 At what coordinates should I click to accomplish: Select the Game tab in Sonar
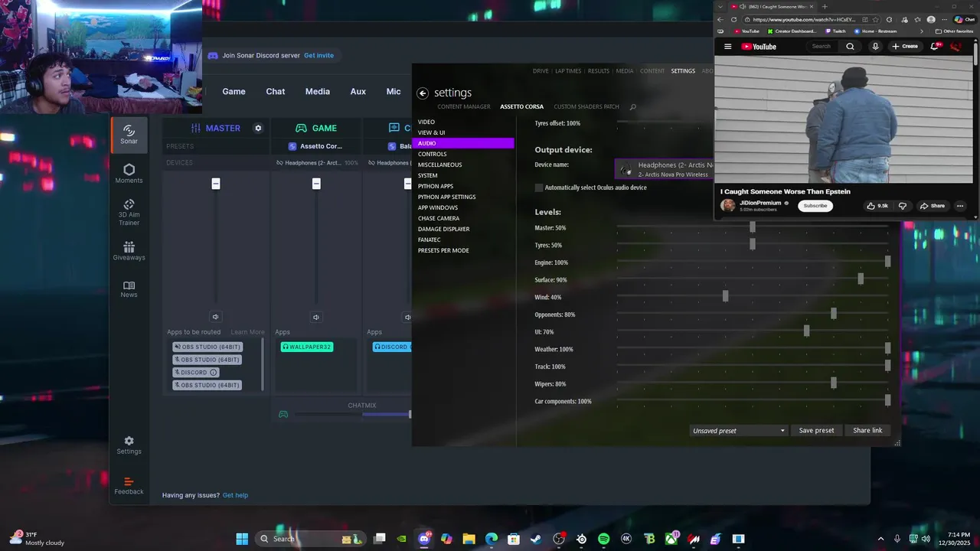coord(234,91)
